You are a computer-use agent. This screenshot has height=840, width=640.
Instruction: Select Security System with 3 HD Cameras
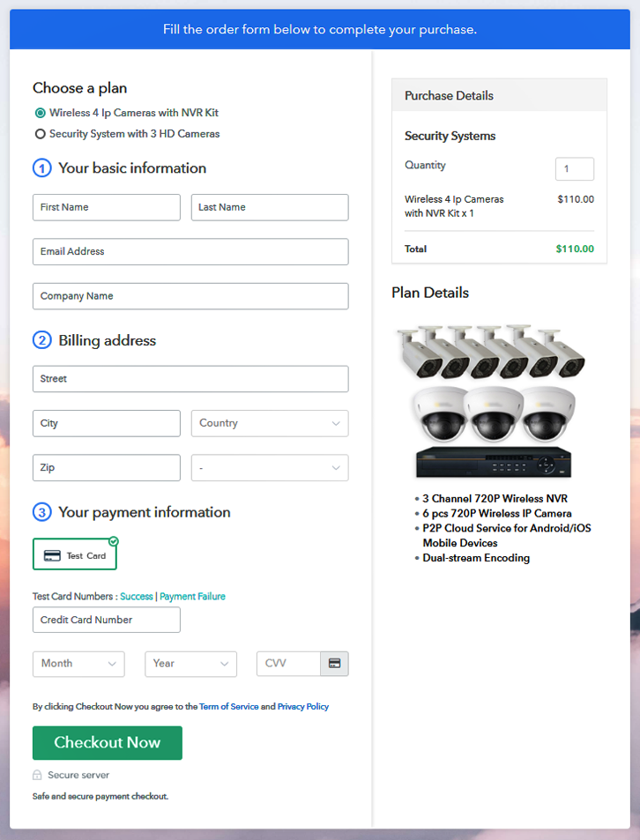click(x=40, y=134)
